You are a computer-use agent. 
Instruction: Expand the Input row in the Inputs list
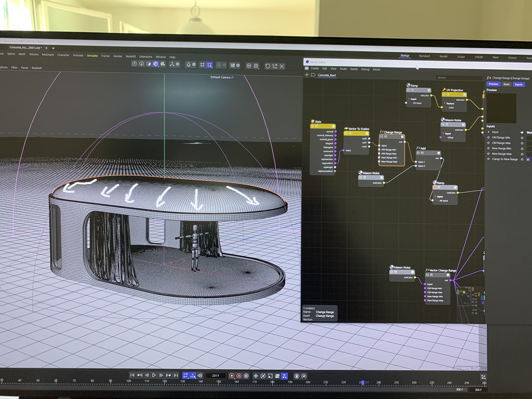point(489,132)
